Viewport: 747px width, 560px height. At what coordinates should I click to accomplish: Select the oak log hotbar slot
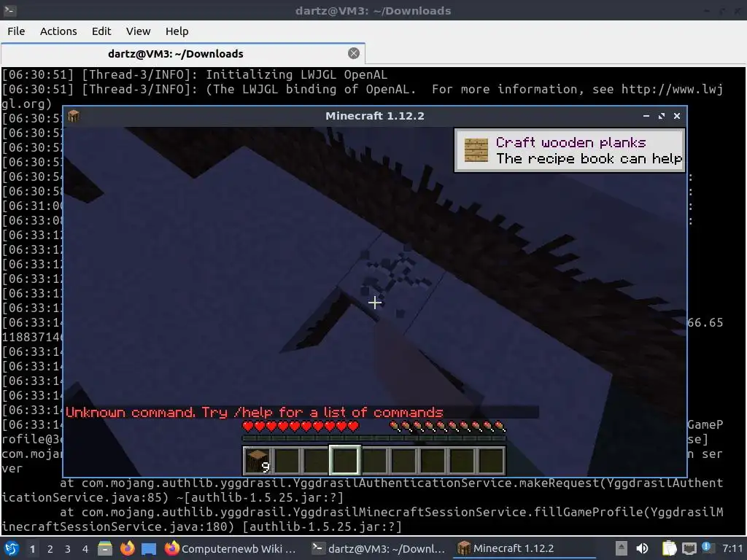(x=258, y=461)
